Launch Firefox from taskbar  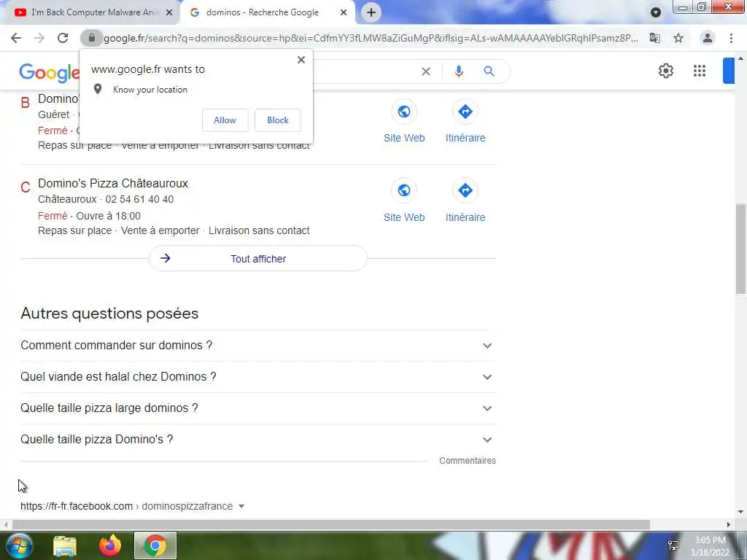point(110,545)
